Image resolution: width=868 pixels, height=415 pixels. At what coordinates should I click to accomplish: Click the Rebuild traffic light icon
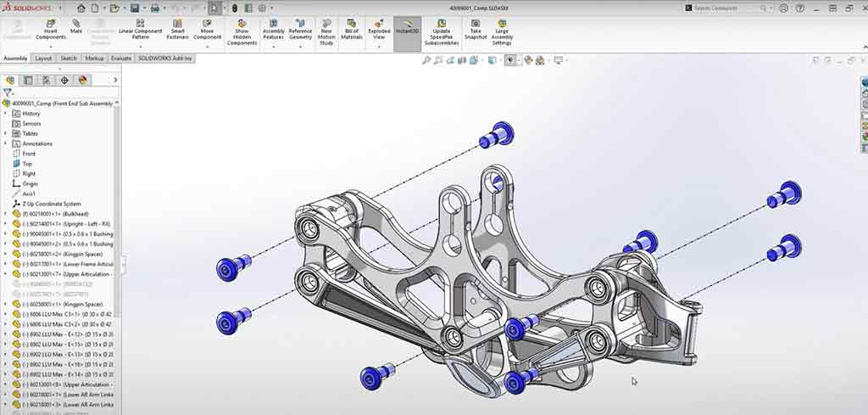click(234, 8)
